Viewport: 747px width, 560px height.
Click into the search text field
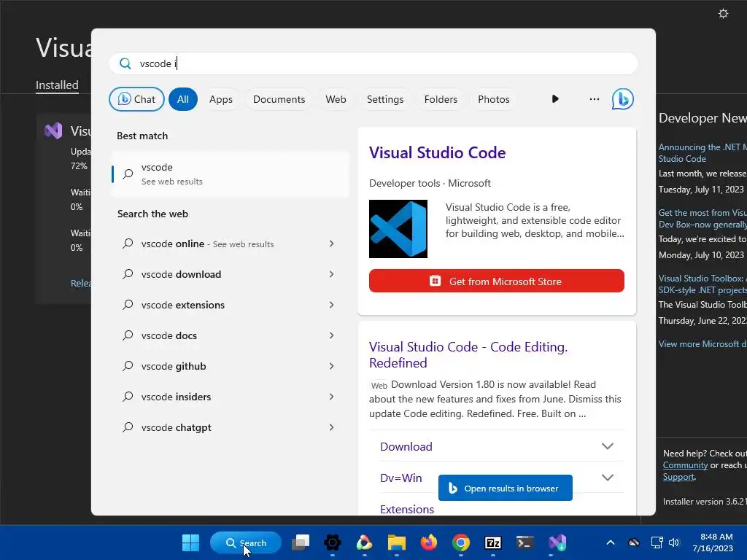click(x=373, y=63)
